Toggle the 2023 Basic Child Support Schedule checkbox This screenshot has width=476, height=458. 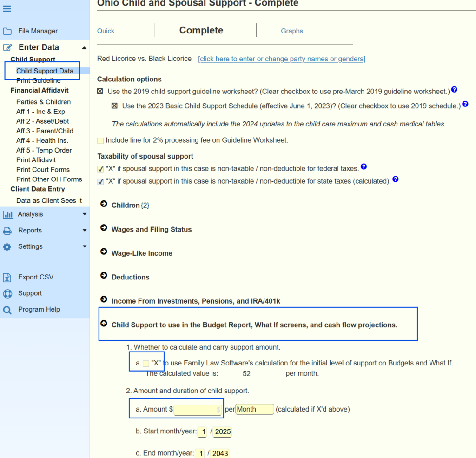tap(114, 106)
